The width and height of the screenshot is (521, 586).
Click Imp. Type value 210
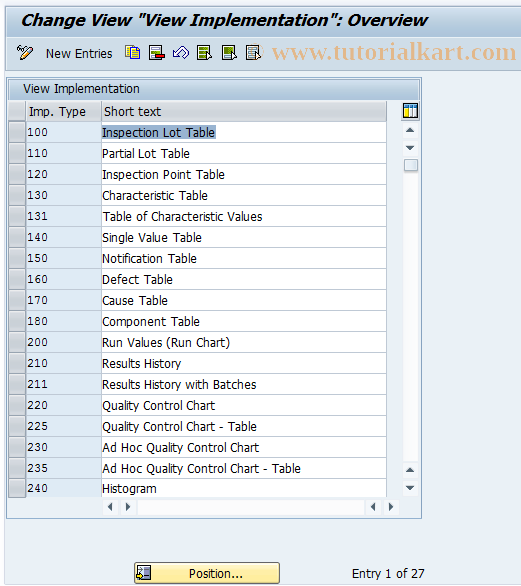point(64,363)
